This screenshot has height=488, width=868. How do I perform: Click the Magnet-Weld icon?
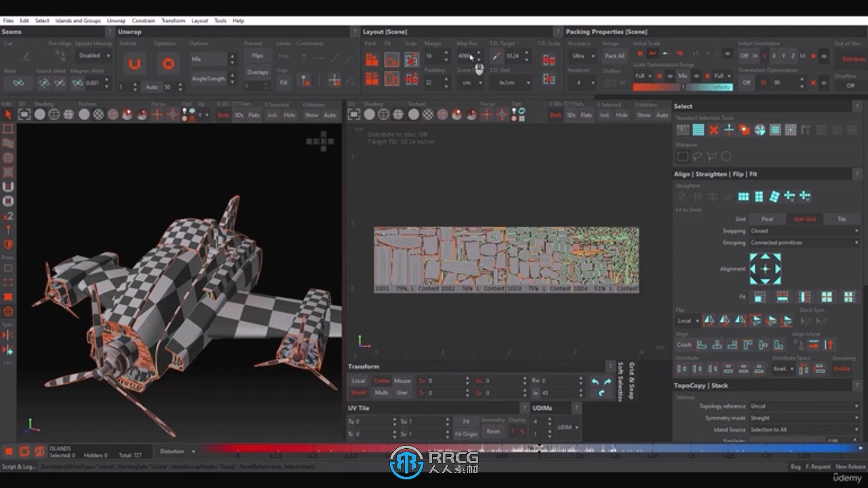(x=78, y=83)
